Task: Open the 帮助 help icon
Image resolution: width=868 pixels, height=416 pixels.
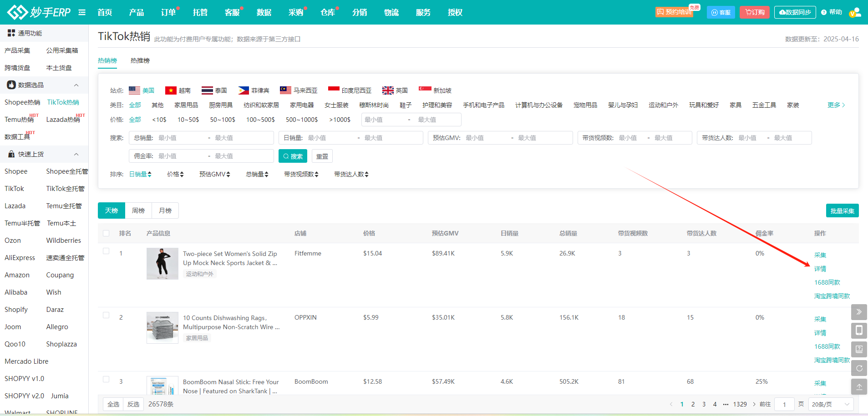Action: (824, 12)
